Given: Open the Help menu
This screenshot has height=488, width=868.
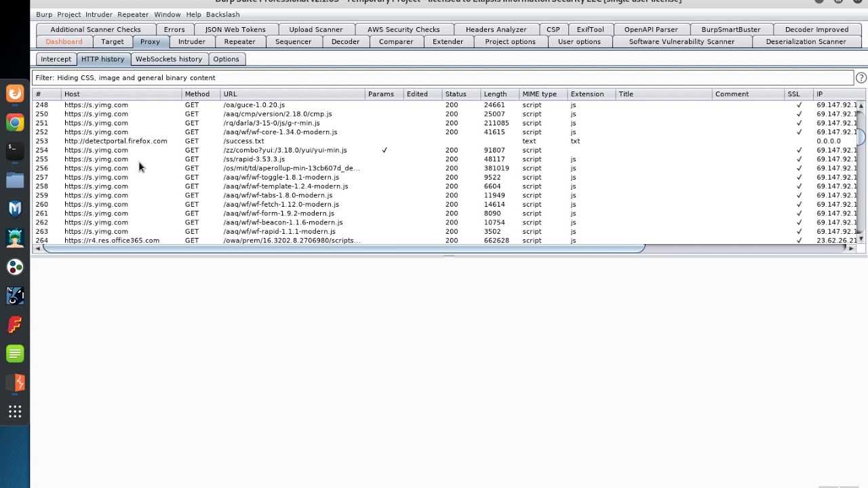Looking at the screenshot, I should (x=193, y=14).
